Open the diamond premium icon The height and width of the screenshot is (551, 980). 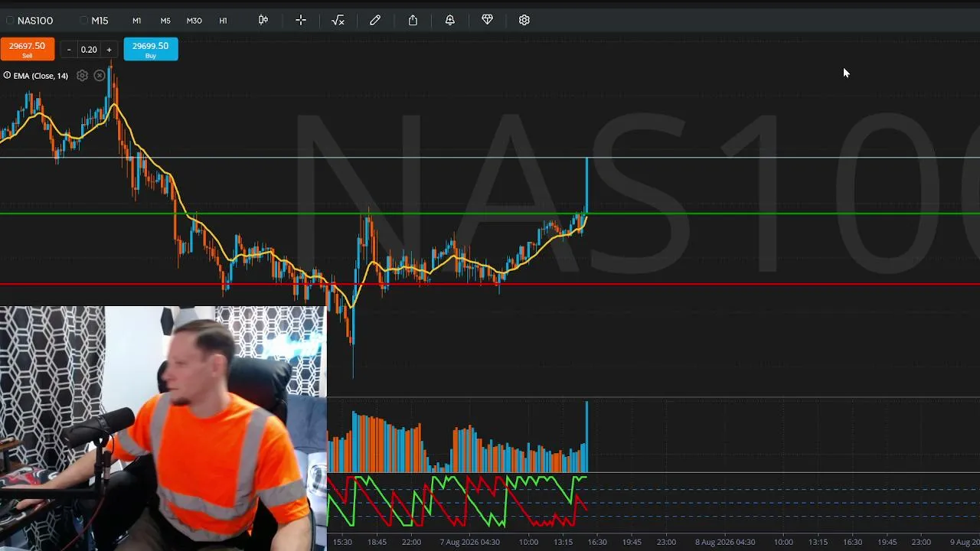pos(487,20)
